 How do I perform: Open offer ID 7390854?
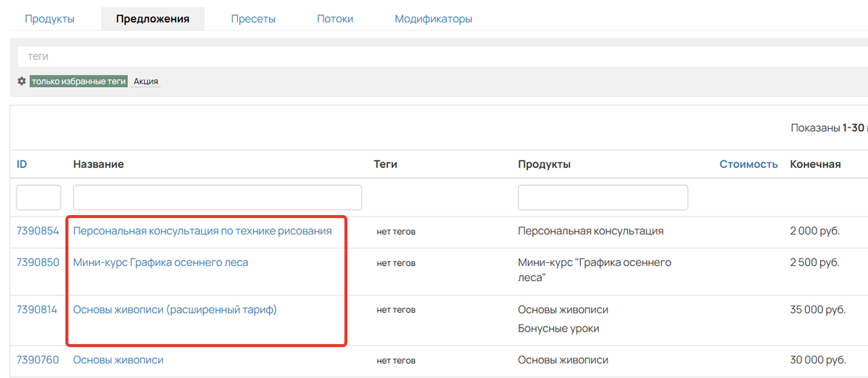click(x=38, y=231)
